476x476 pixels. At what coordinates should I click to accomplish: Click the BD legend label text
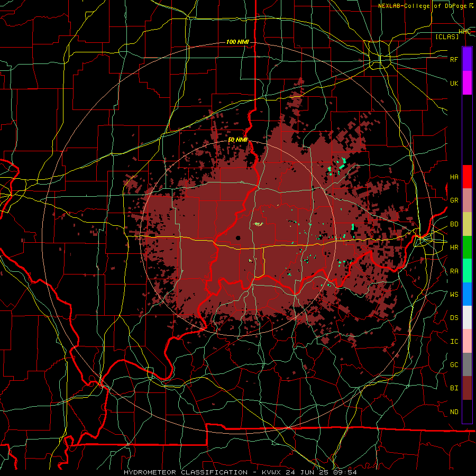point(454,224)
